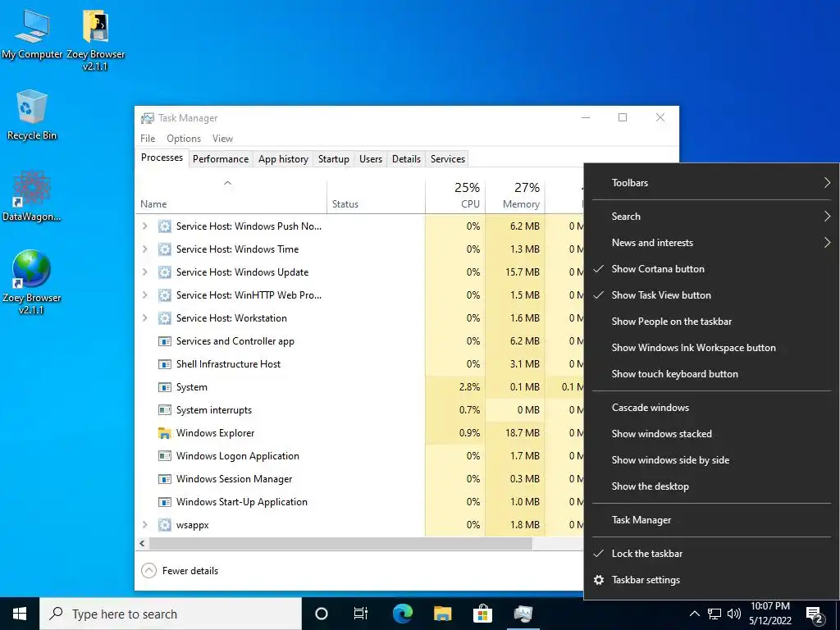Sort processes by the CPU column header
This screenshot has height=630, width=840.
[455, 195]
